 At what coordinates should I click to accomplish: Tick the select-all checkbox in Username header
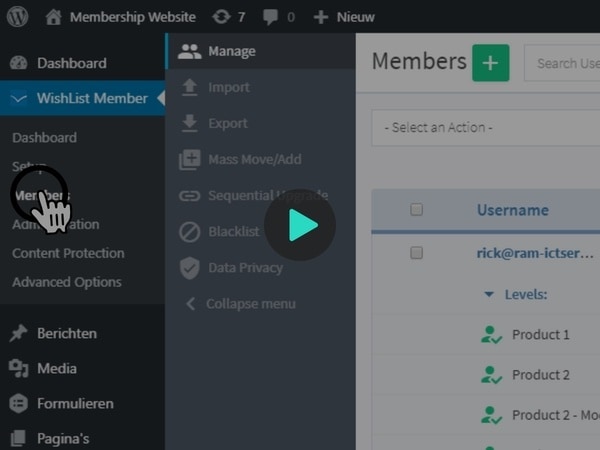click(x=416, y=209)
